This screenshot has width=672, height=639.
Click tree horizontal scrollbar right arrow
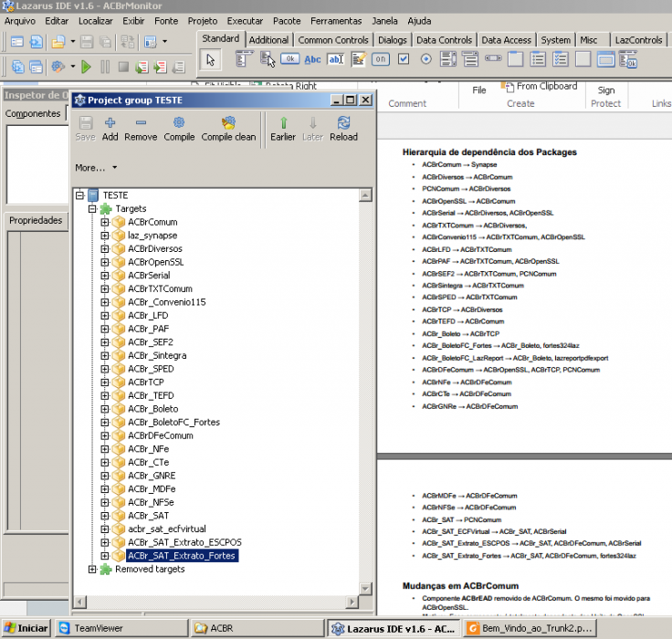pos(352,602)
